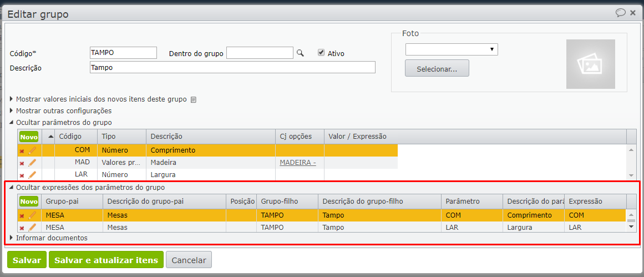Select the MAD code cell

pyautogui.click(x=76, y=162)
